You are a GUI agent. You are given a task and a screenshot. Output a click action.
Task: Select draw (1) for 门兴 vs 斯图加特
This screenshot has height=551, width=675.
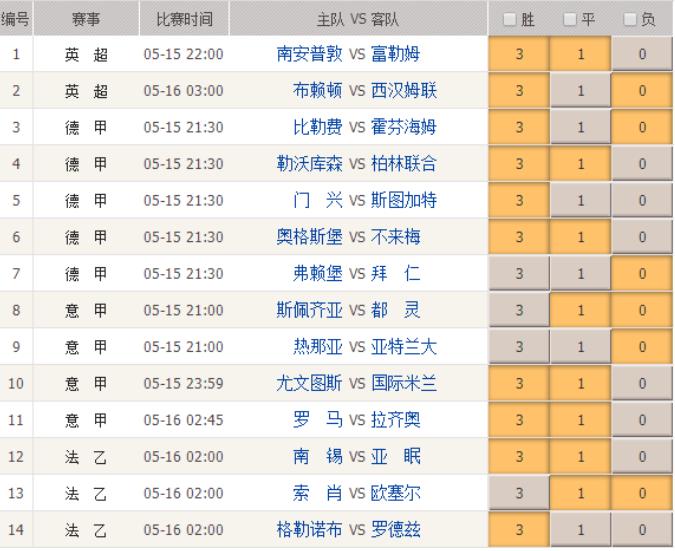580,201
